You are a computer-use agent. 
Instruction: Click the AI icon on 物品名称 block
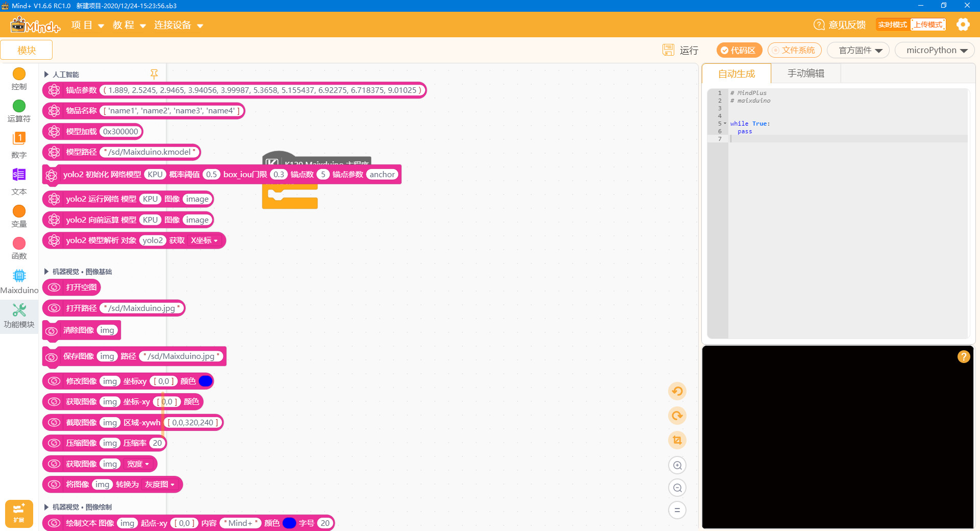[x=54, y=111]
